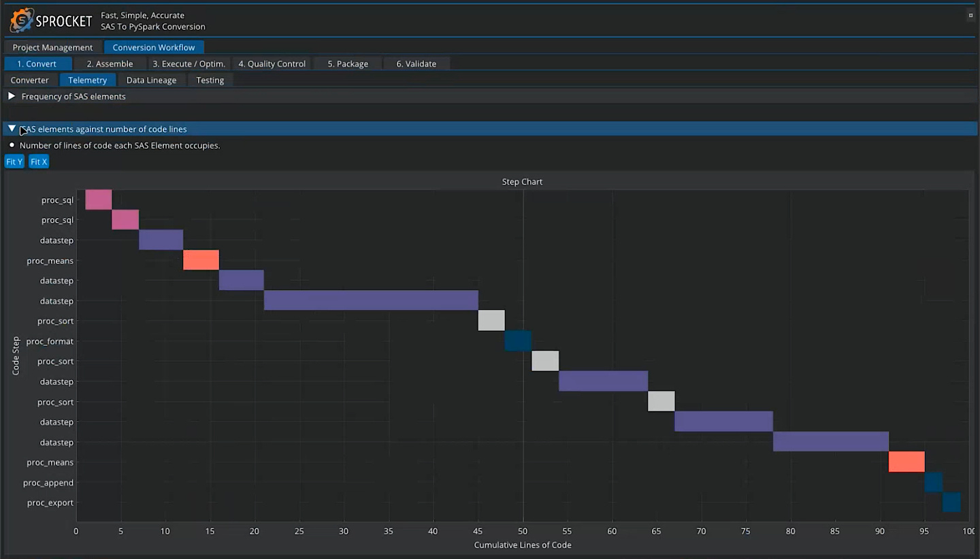Click the small window control icon top-right

(x=970, y=15)
